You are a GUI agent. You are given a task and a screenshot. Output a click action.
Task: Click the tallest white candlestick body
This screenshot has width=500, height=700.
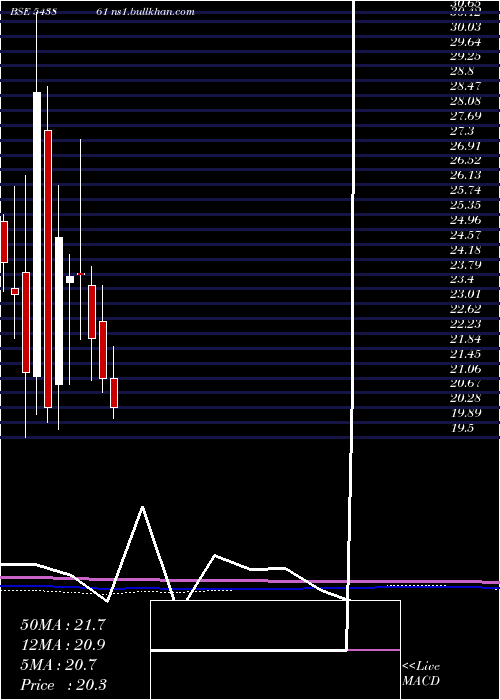coord(37,234)
